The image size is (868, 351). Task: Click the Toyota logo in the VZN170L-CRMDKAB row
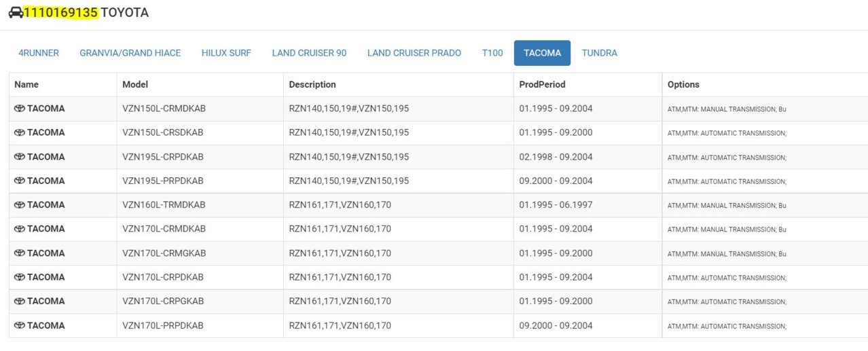click(19, 229)
